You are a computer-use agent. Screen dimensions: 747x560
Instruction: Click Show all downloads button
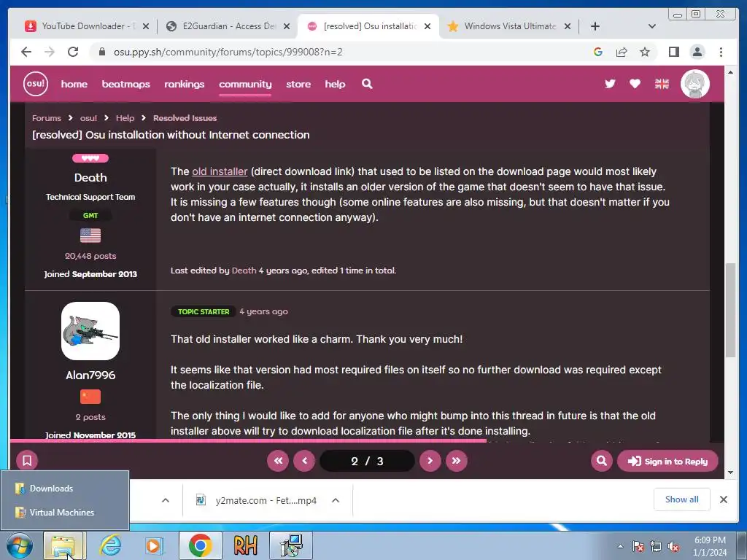coord(682,499)
